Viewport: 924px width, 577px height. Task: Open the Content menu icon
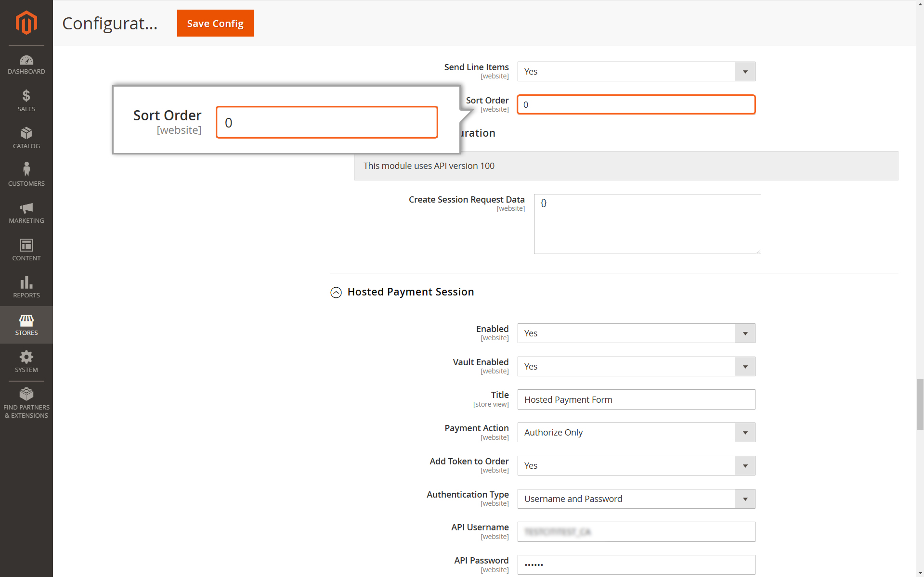[x=26, y=250]
